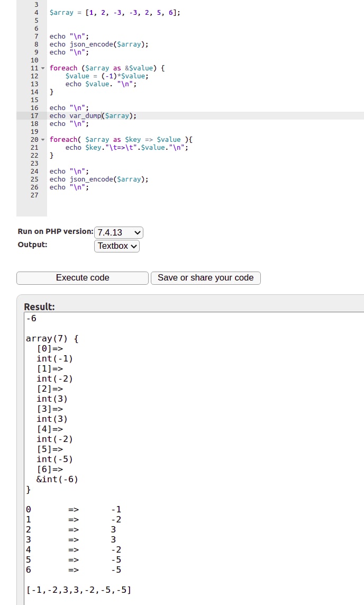The height and width of the screenshot is (605, 364).
Task: Click array(7) { in result output
Action: pos(52,339)
